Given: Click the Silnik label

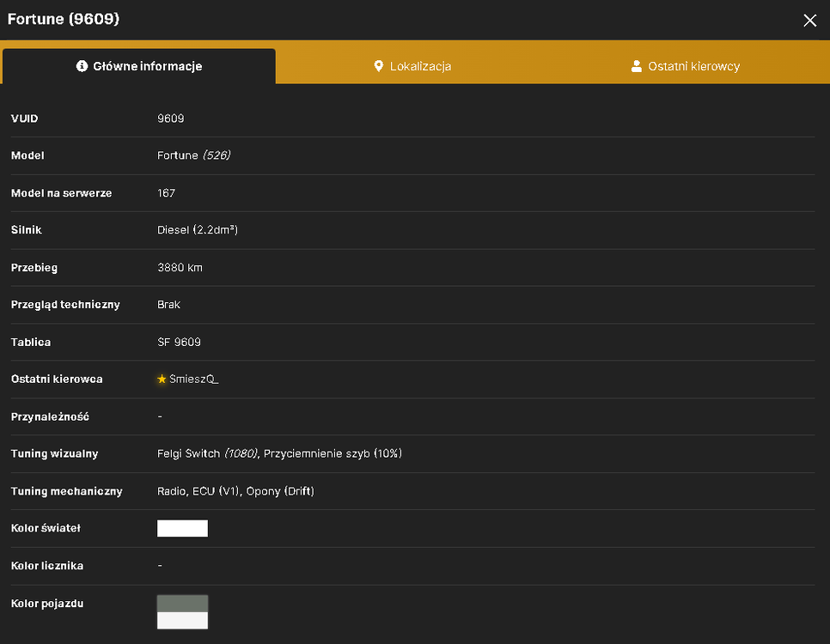Looking at the screenshot, I should click(x=27, y=230).
